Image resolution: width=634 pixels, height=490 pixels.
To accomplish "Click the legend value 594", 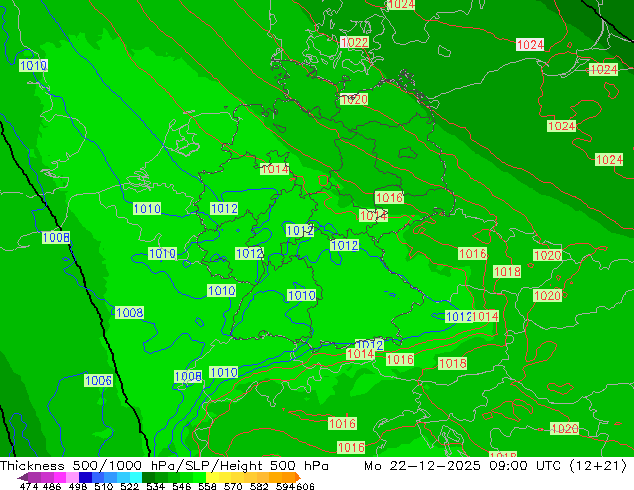I will (285, 486).
